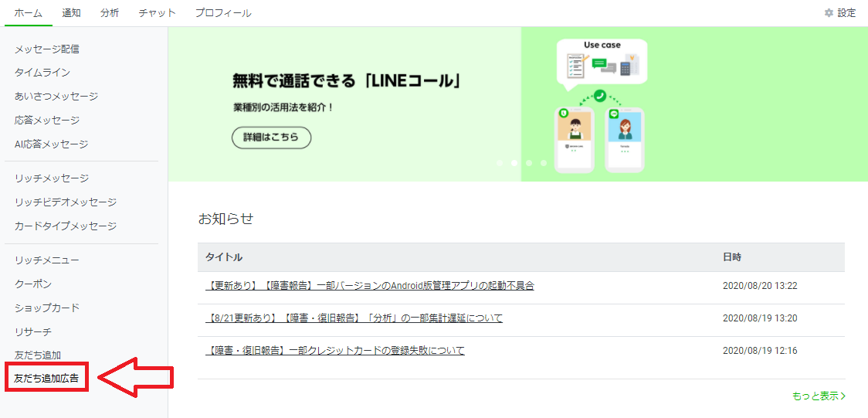Image resolution: width=868 pixels, height=418 pixels.
Task: Open the 分析 tab
Action: click(x=110, y=13)
